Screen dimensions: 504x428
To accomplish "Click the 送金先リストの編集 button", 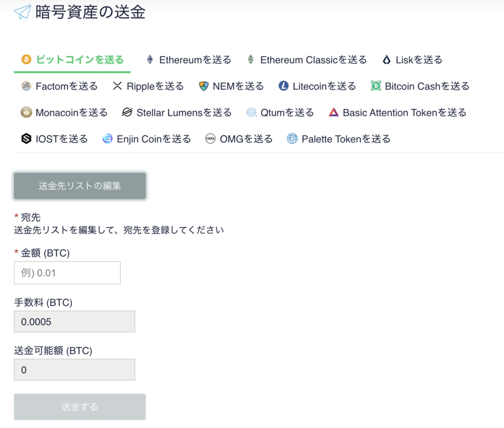I will point(79,186).
